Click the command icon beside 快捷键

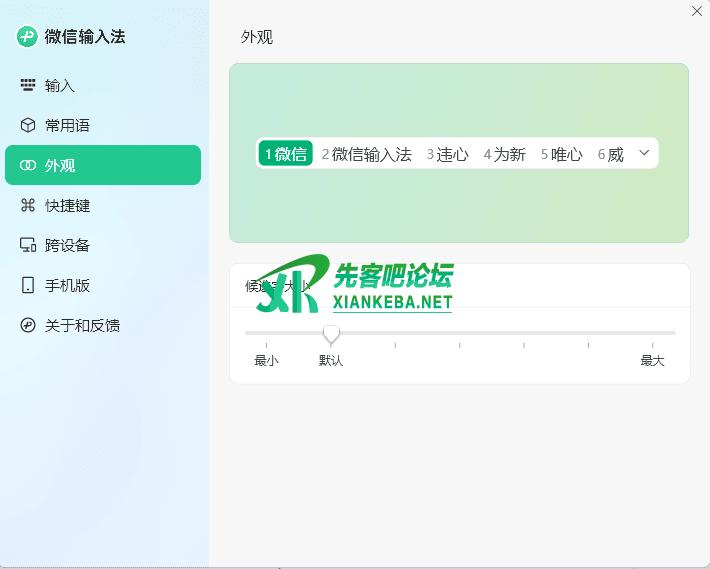click(28, 206)
